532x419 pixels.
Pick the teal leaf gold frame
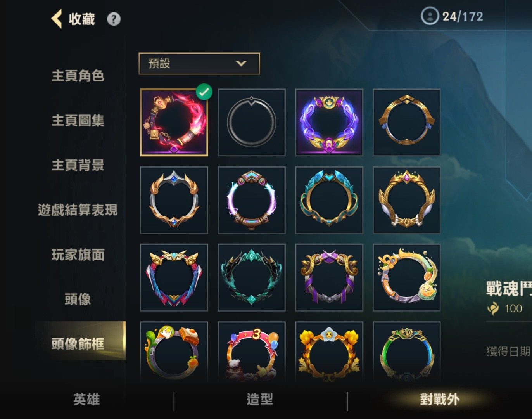329,200
